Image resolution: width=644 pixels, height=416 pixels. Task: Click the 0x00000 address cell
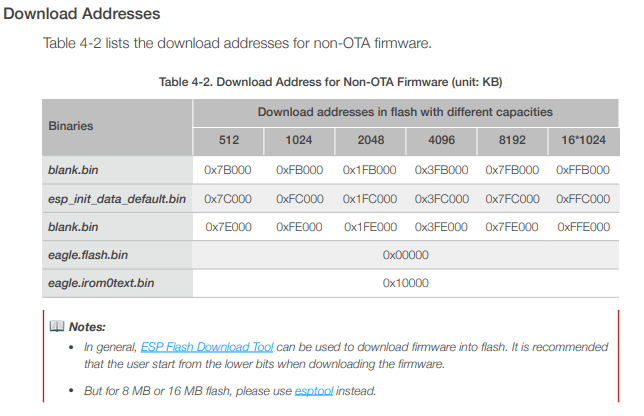406,255
